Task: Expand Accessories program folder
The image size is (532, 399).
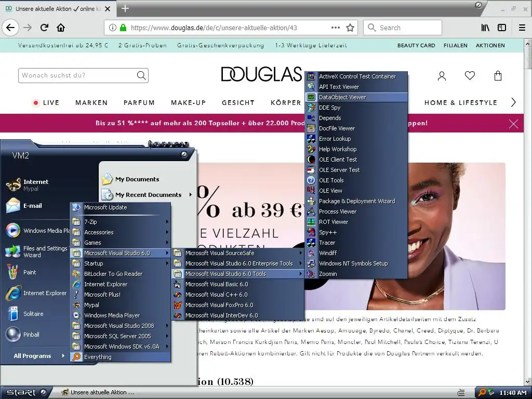Action: pos(121,232)
